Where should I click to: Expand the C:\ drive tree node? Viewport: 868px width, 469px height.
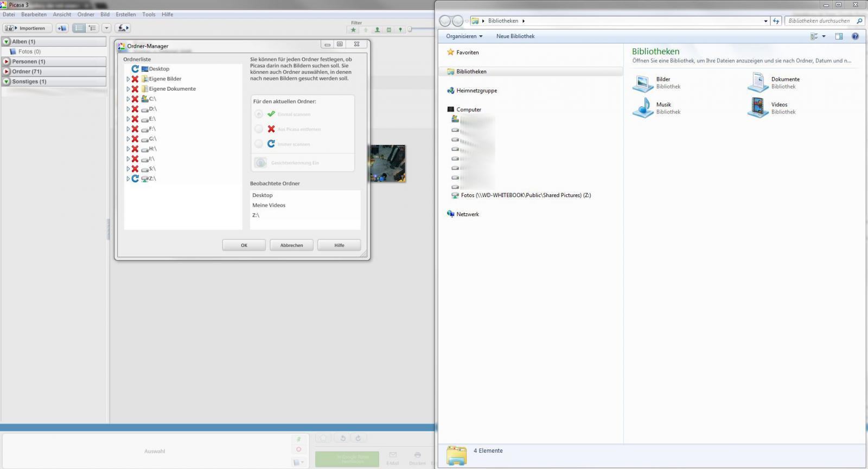128,99
